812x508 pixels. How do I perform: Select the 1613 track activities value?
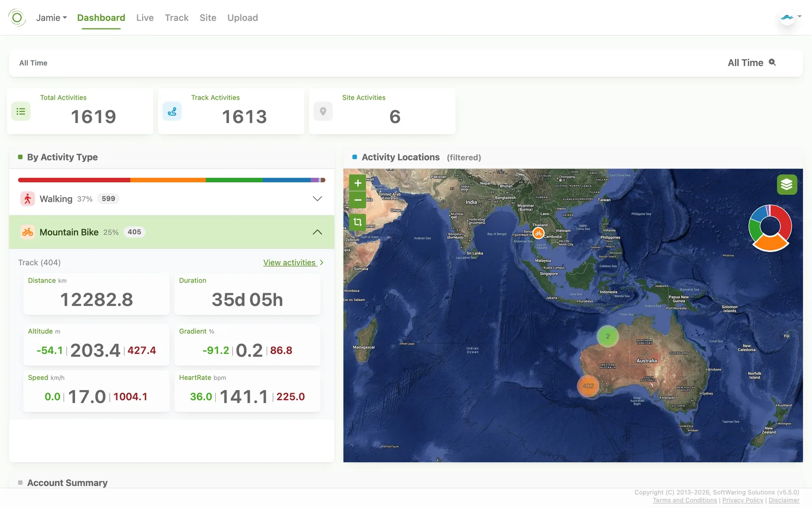(244, 117)
